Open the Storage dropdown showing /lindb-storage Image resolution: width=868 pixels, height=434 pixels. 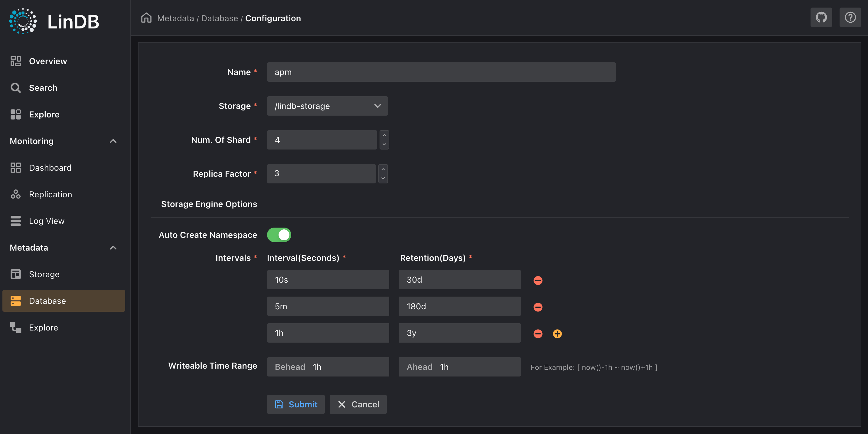pos(327,106)
